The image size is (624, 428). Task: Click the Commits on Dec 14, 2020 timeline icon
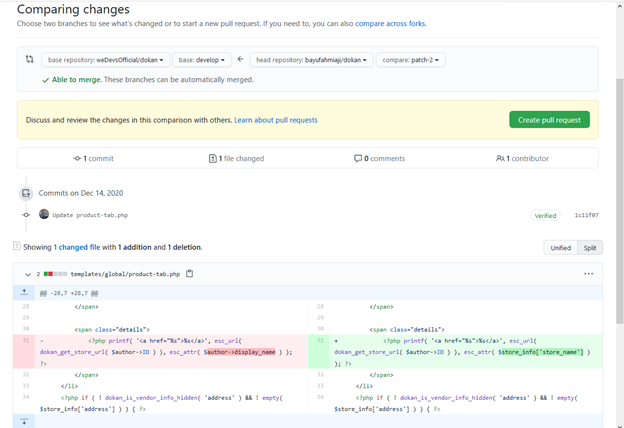tap(26, 193)
